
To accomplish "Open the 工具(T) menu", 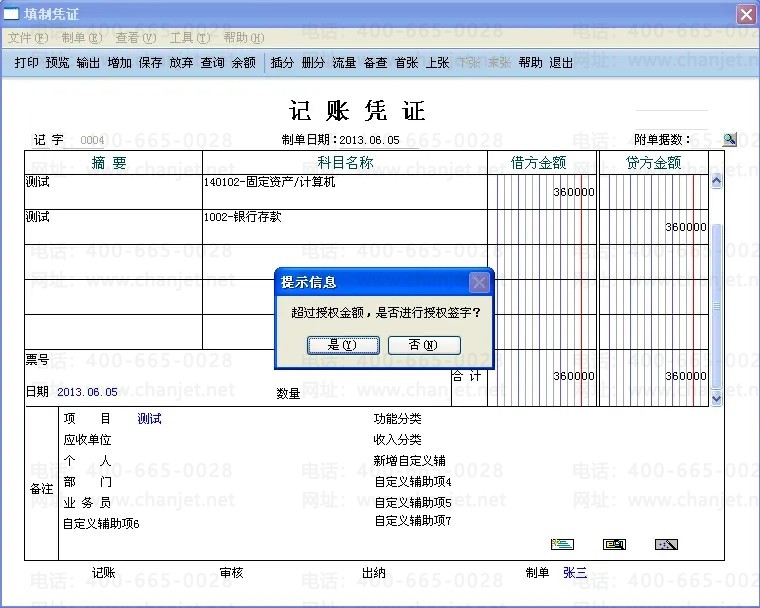I will [190, 38].
